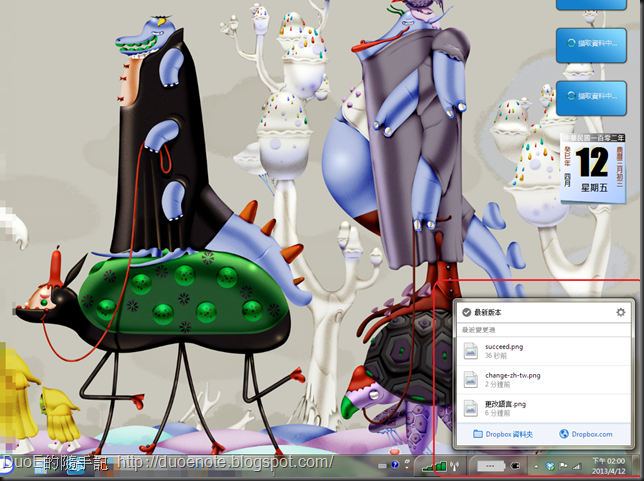Click the middle 擷取資料中 desktop gadget
Image resolution: width=644 pixels, height=481 pixels.
point(591,45)
